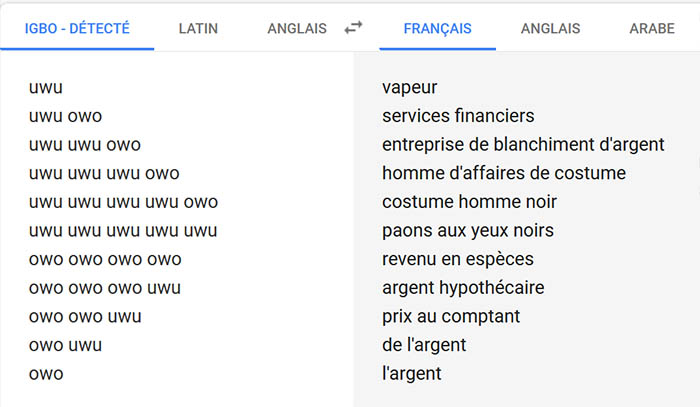The height and width of the screenshot is (407, 700).
Task: Click translation "homme d'affaires de costume"
Action: tap(503, 173)
